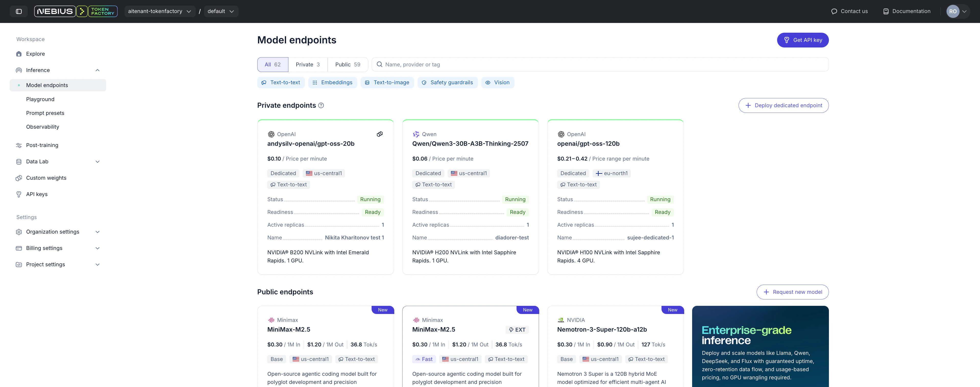Click the Billing settings card icon
Image resolution: width=980 pixels, height=387 pixels.
click(19, 248)
